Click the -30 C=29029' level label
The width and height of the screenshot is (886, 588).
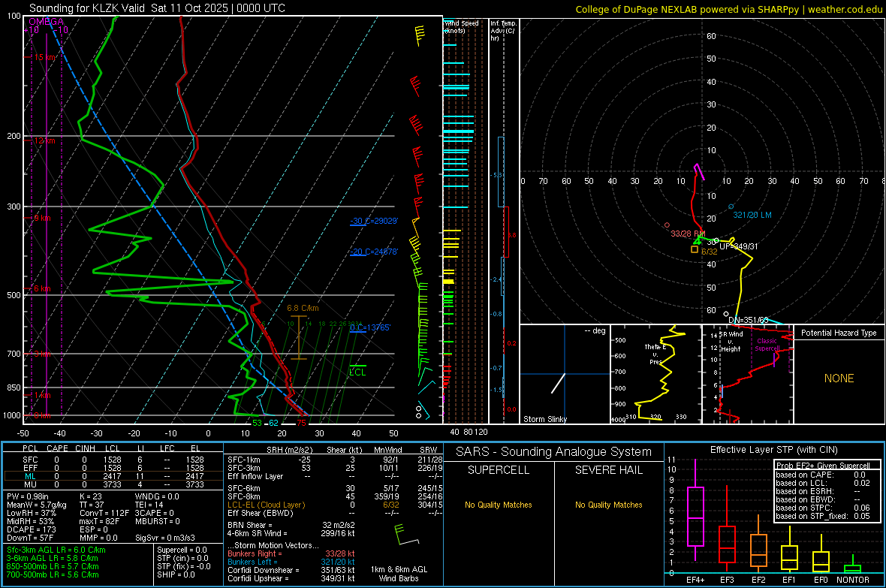[x=374, y=221]
